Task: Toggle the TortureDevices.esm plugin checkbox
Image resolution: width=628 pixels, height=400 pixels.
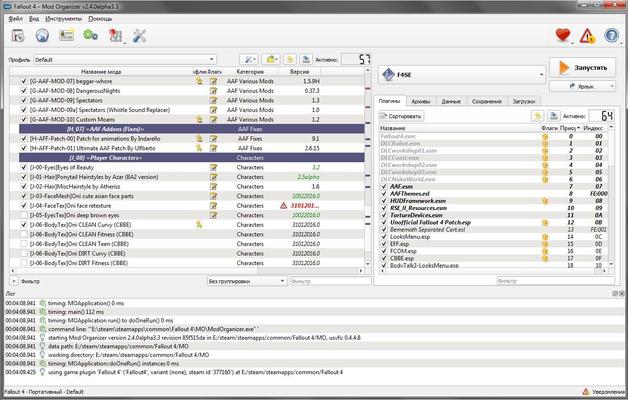Action: 384,215
